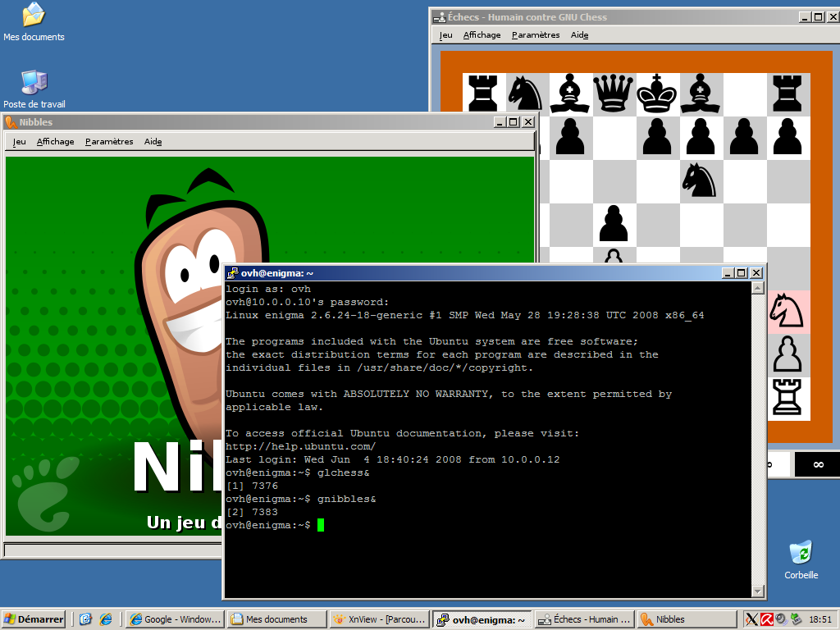Click the Démarrer start button
The image size is (840, 630).
click(x=34, y=619)
